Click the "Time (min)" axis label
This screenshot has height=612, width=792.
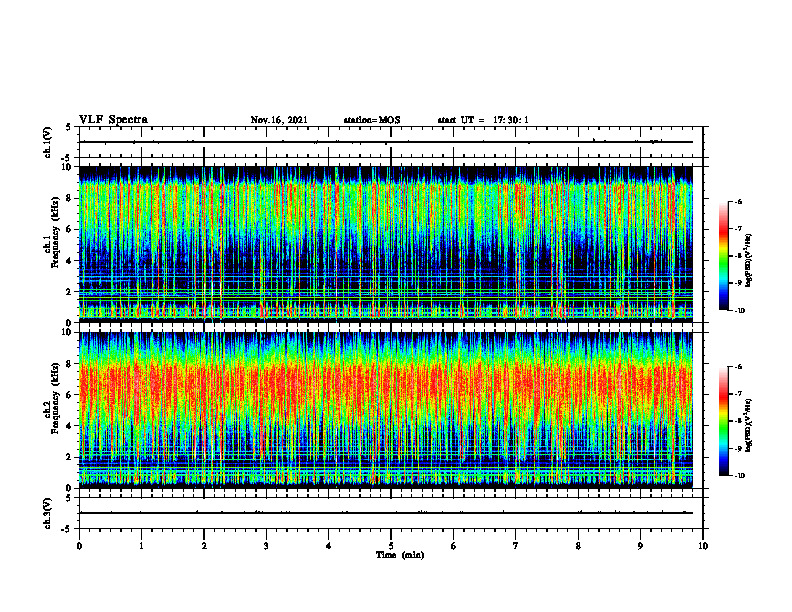point(400,555)
